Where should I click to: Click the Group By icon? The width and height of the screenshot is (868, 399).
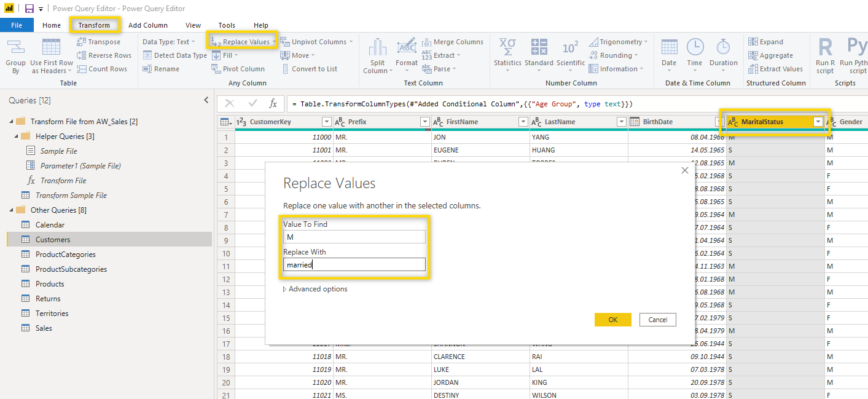click(x=15, y=48)
